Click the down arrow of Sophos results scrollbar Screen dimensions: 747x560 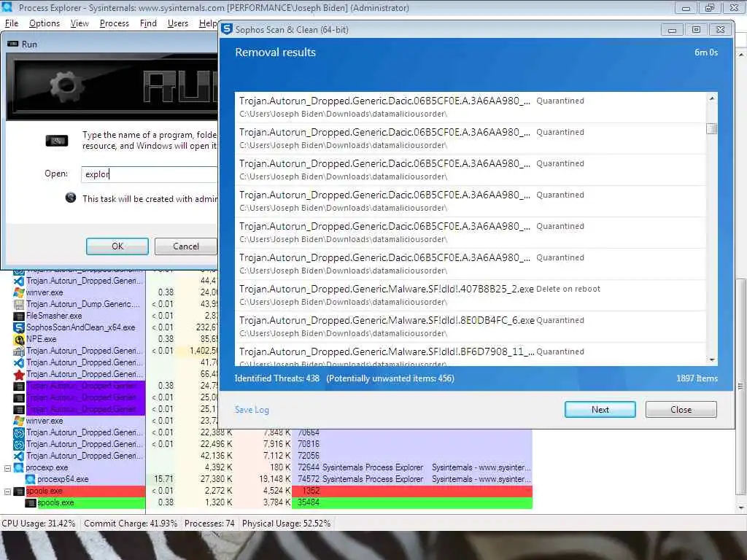click(x=712, y=360)
